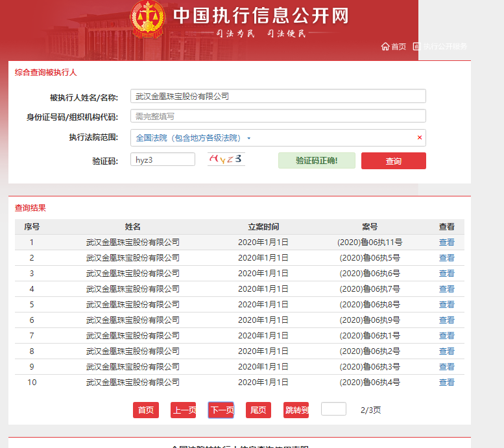The height and width of the screenshot is (448, 504).
Task: Focus the page number jump input
Action: tap(333, 409)
